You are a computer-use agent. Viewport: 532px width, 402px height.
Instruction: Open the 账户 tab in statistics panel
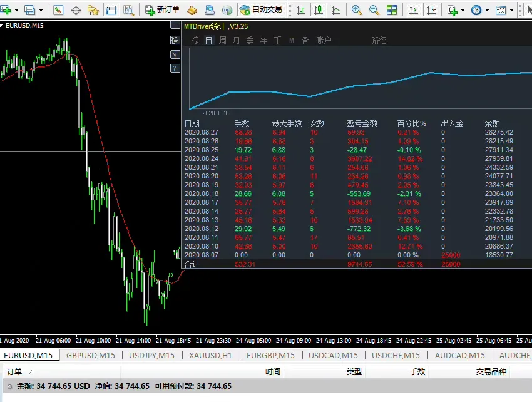click(324, 41)
